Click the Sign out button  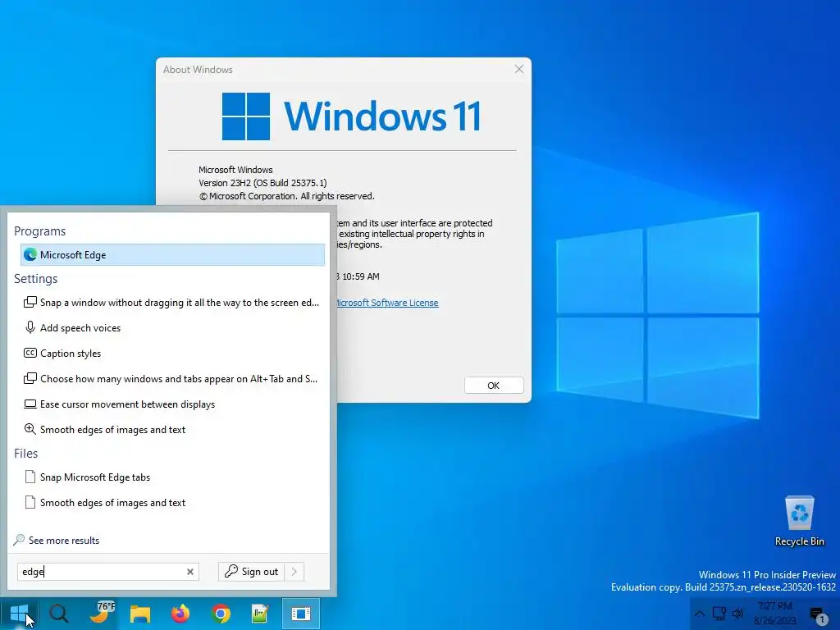[x=251, y=572]
